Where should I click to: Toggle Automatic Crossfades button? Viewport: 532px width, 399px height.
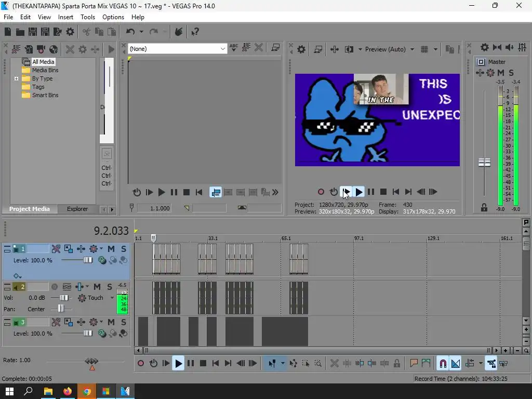[455, 363]
